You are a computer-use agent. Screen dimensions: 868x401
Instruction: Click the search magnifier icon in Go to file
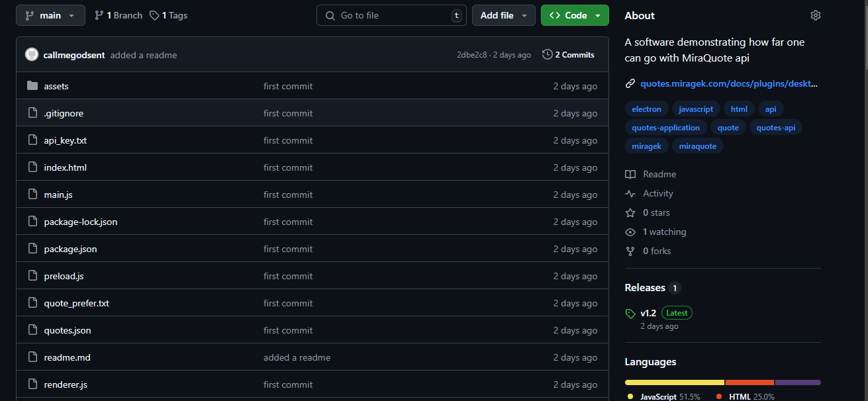[330, 15]
